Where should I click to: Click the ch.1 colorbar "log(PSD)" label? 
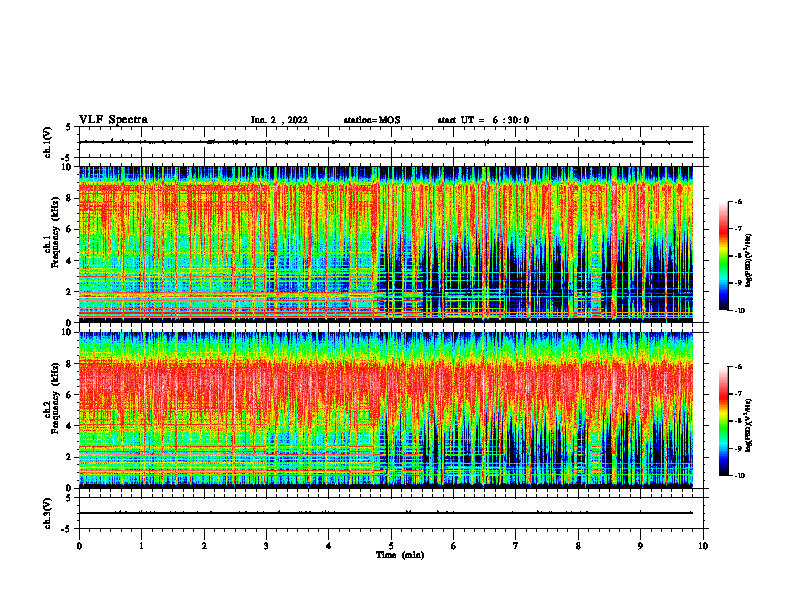pos(749,261)
